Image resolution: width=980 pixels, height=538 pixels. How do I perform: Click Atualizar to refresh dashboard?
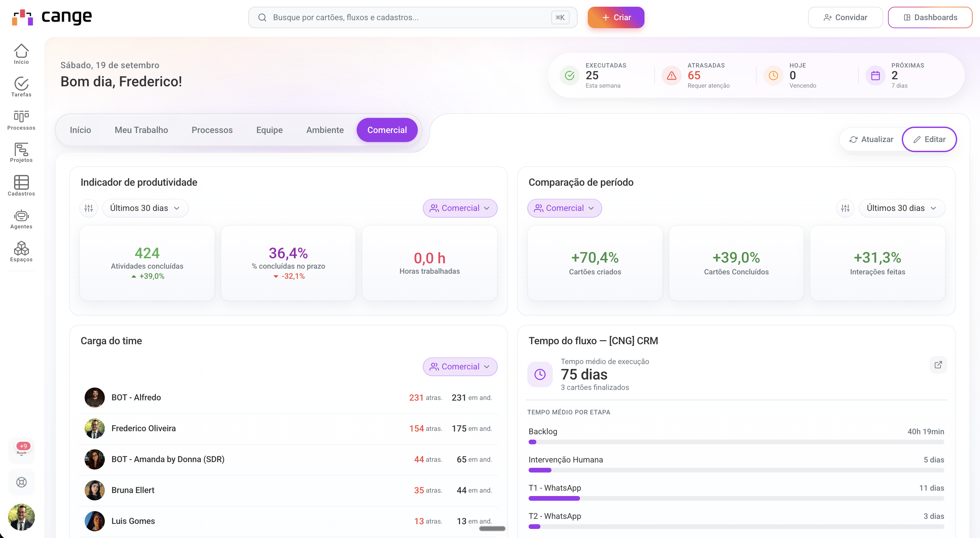871,139
